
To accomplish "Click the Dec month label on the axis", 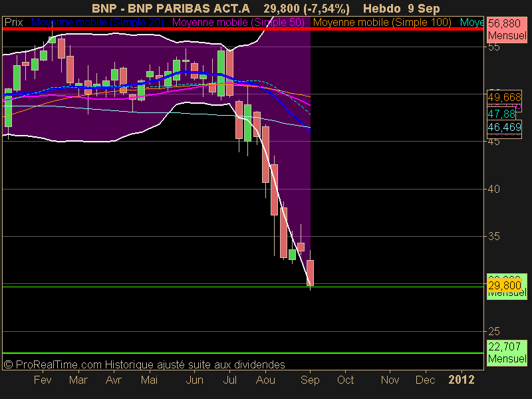I will 426,380.
